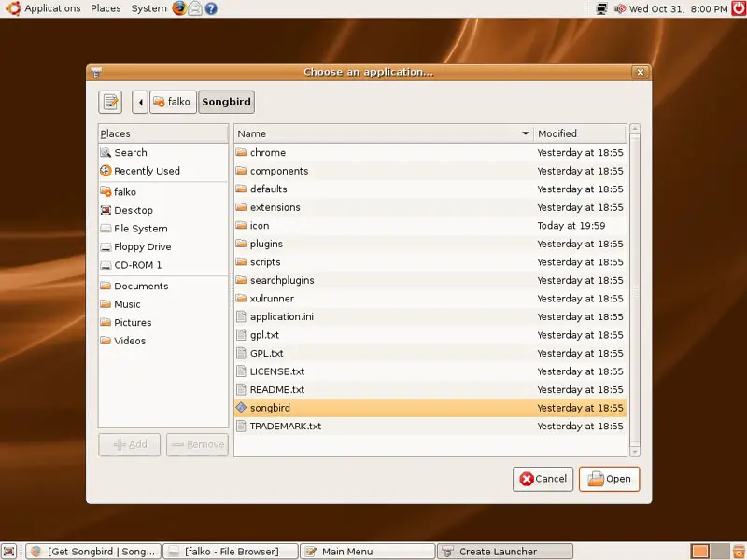Sort files by the Name column header

[x=384, y=133]
